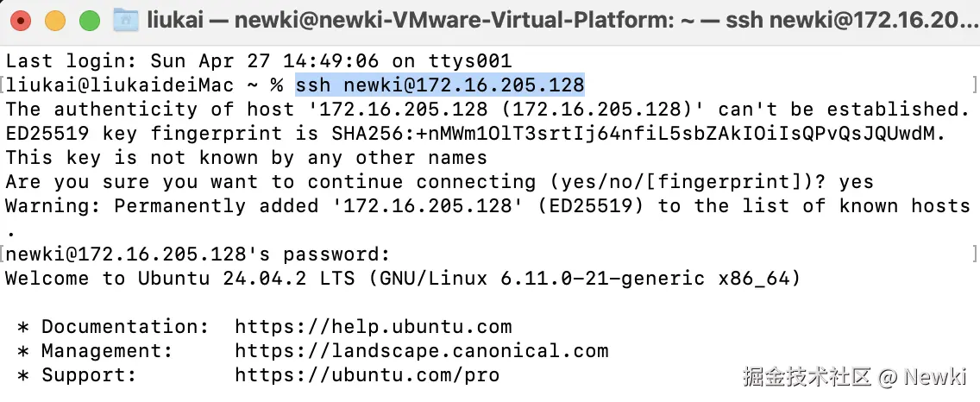Click the Welcome to Ubuntu 24.04.2 line
Viewport: 980px width, 402px height.
coord(403,279)
